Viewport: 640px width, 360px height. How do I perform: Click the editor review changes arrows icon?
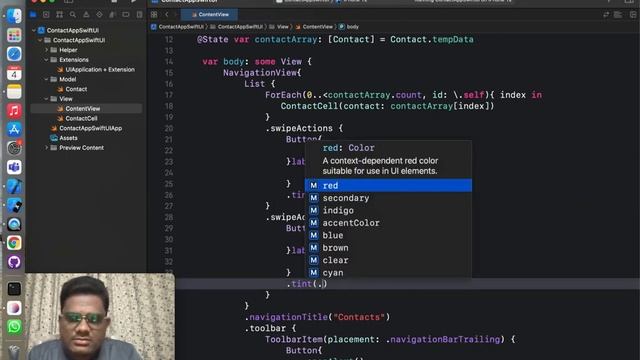[x=606, y=15]
